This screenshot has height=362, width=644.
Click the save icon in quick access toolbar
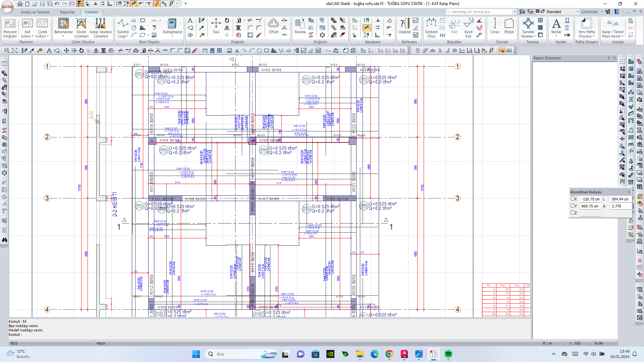point(42,4)
